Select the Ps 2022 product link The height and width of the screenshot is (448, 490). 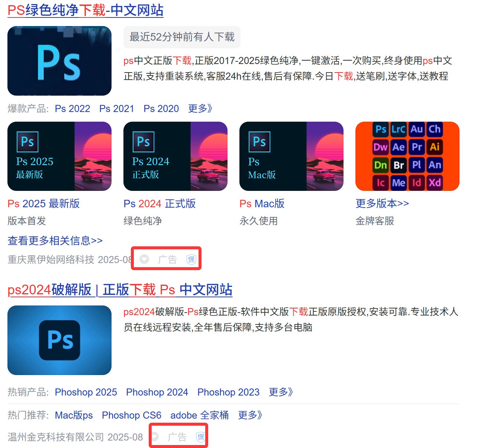[x=72, y=109]
